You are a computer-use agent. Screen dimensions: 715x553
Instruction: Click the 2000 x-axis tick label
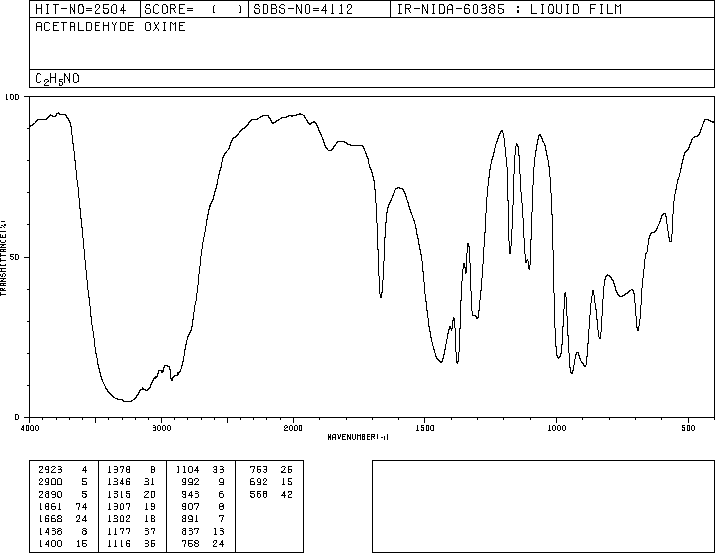point(293,428)
